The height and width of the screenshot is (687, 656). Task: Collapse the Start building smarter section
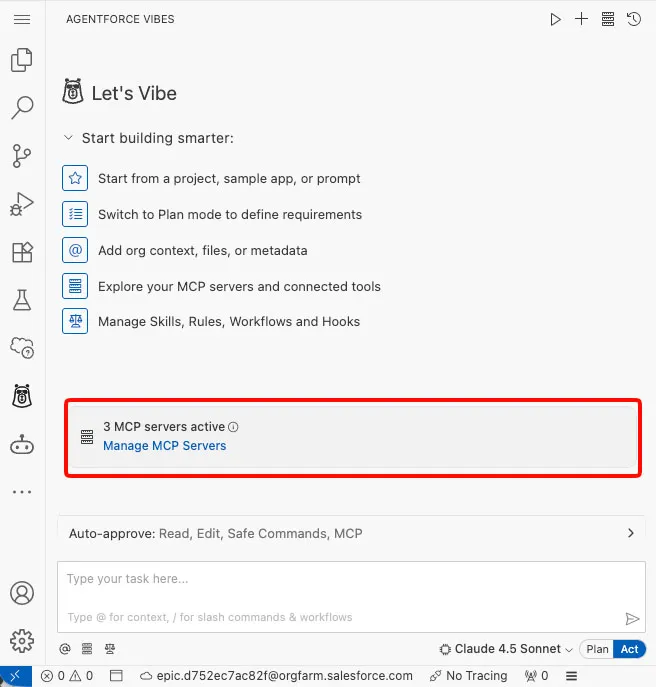(68, 138)
